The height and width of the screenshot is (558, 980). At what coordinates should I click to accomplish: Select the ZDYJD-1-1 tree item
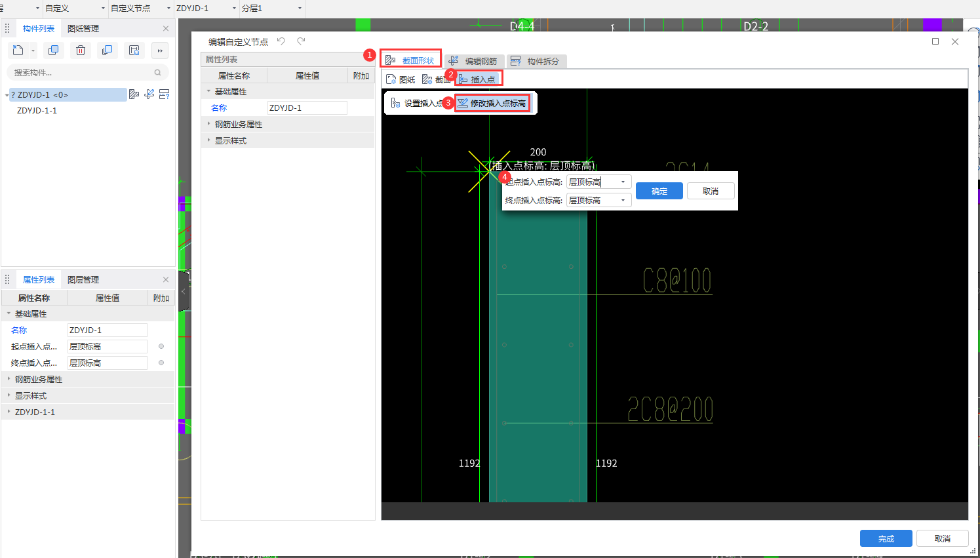37,111
